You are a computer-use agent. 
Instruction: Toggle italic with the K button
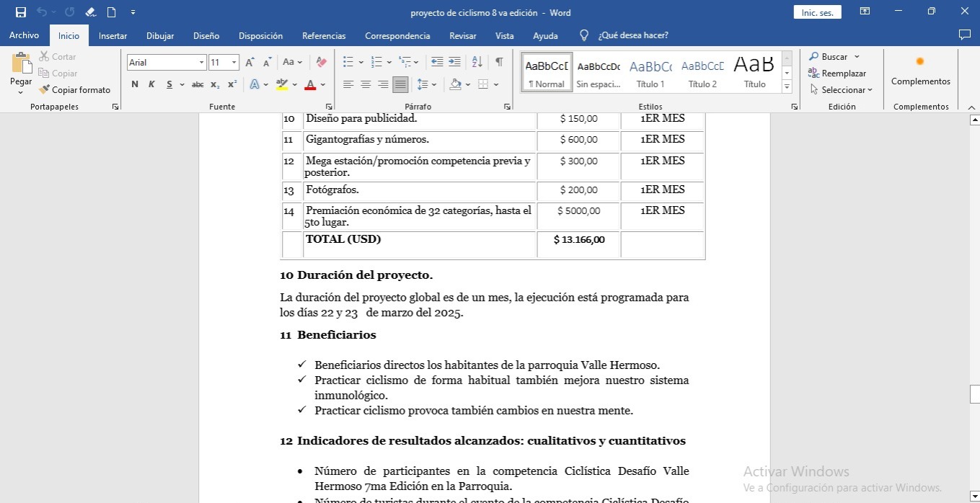(x=151, y=84)
